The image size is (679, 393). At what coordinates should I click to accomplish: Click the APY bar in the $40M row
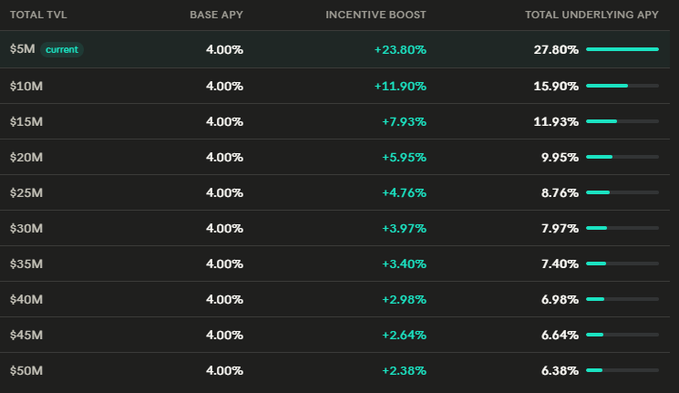622,299
